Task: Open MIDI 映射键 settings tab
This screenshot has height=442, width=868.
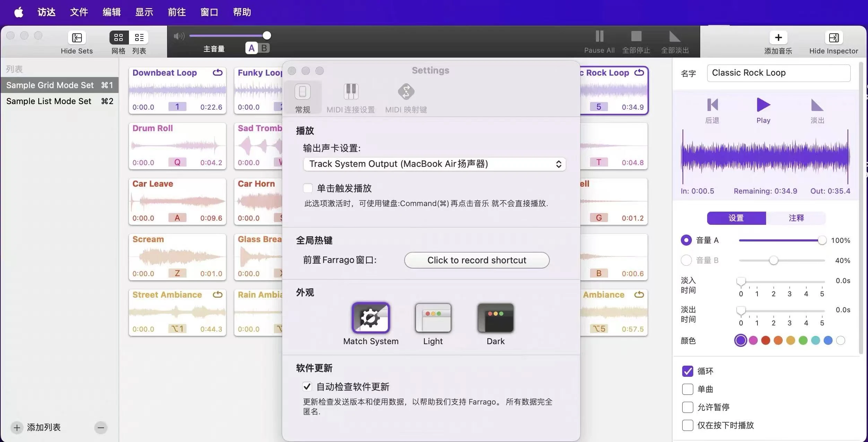Action: point(406,99)
